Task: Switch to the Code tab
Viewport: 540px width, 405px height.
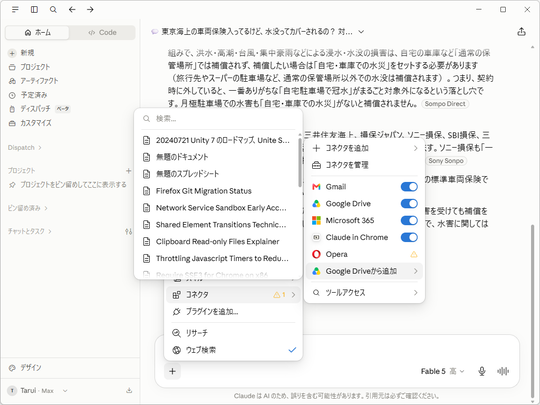Action: pyautogui.click(x=102, y=32)
